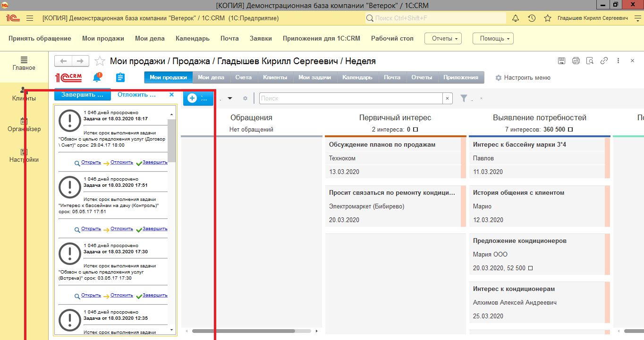Switch to Отчеты tab in CRM menu
This screenshot has width=644, height=340.
422,77
